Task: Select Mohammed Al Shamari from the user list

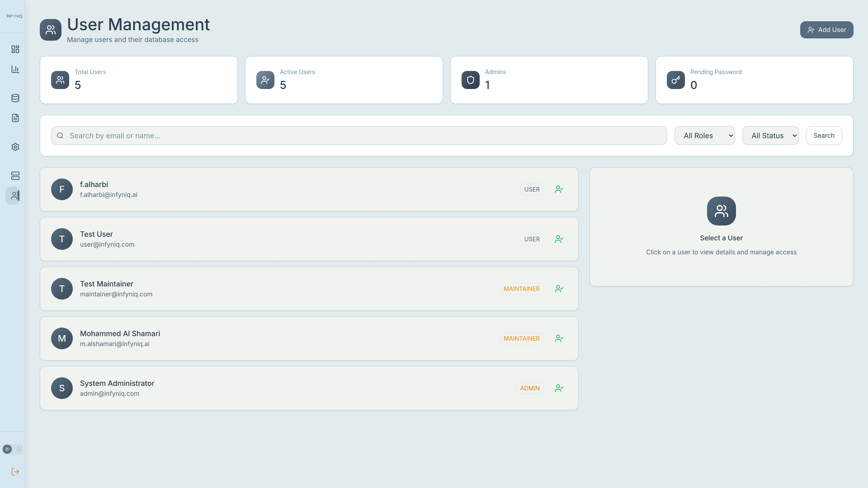Action: tap(270, 338)
